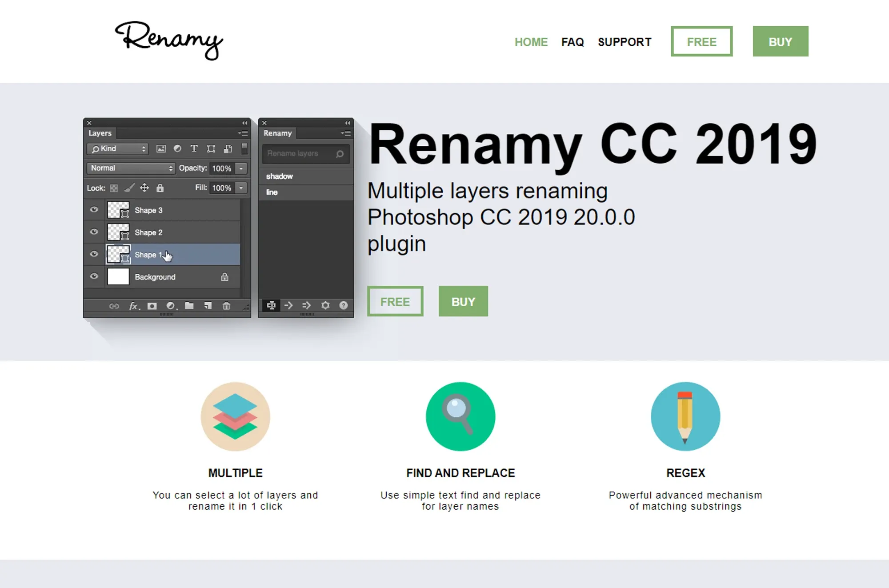Image resolution: width=889 pixels, height=588 pixels.
Task: Hide the Shape 3 layer
Action: tap(94, 210)
